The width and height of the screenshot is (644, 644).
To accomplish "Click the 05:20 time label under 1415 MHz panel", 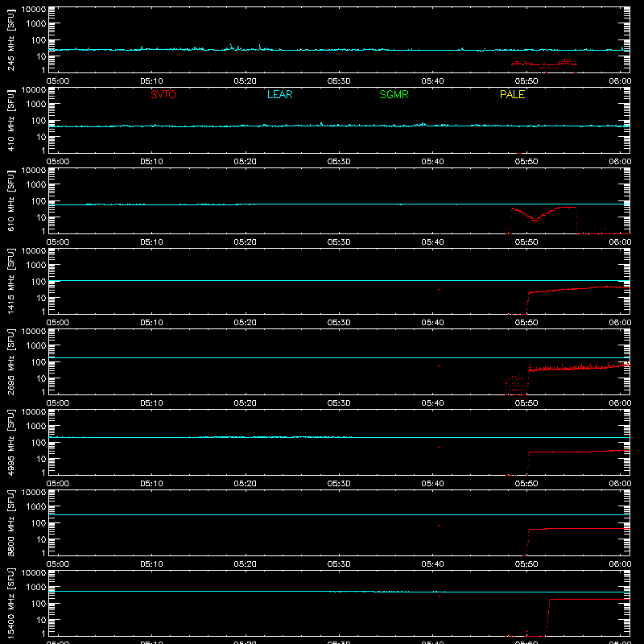I will coord(246,323).
